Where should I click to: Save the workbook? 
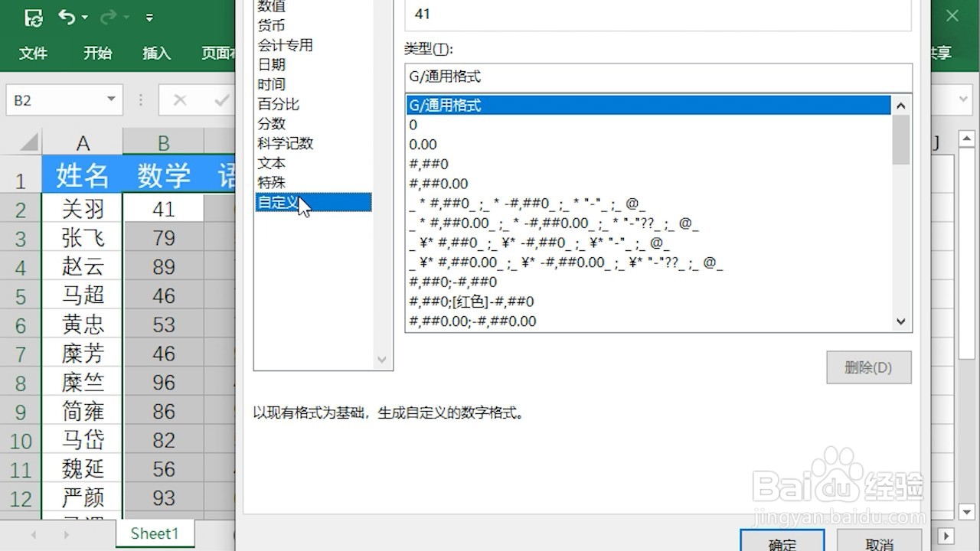tap(32, 17)
